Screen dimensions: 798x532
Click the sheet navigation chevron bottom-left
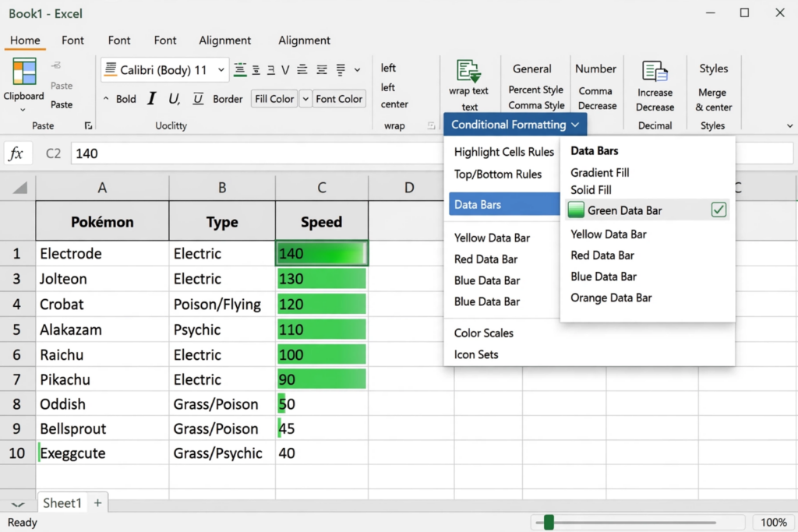pyautogui.click(x=18, y=505)
